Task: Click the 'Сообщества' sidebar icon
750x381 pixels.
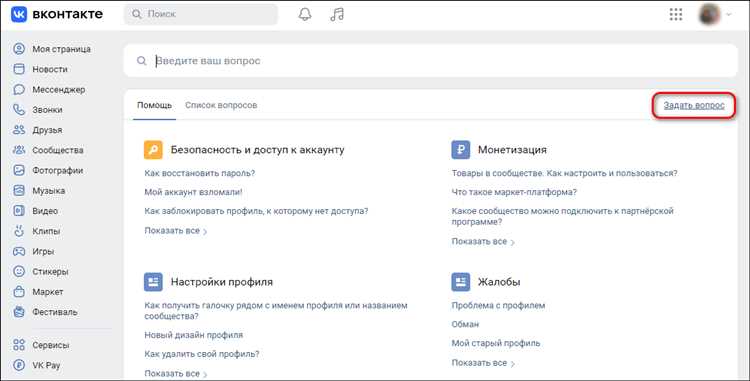Action: coord(19,150)
